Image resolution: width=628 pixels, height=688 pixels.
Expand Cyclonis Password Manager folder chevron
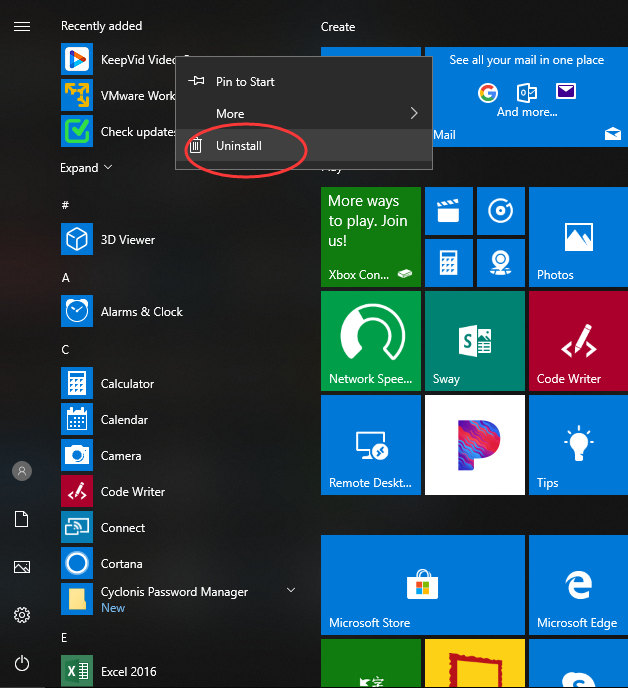pos(291,590)
